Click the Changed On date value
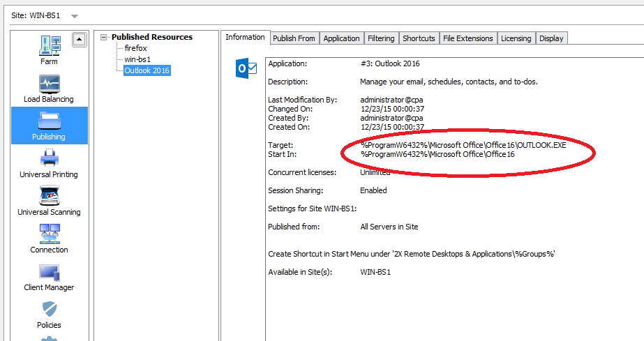The height and width of the screenshot is (341, 644). point(392,109)
